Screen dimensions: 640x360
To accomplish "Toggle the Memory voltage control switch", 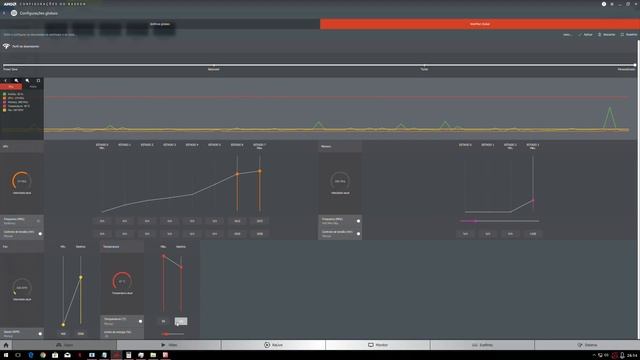I will pos(358,233).
